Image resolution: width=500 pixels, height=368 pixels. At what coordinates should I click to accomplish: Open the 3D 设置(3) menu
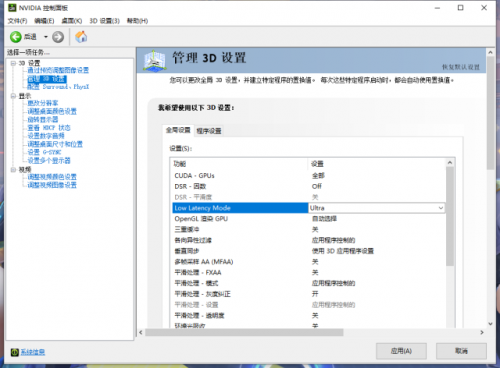[104, 21]
